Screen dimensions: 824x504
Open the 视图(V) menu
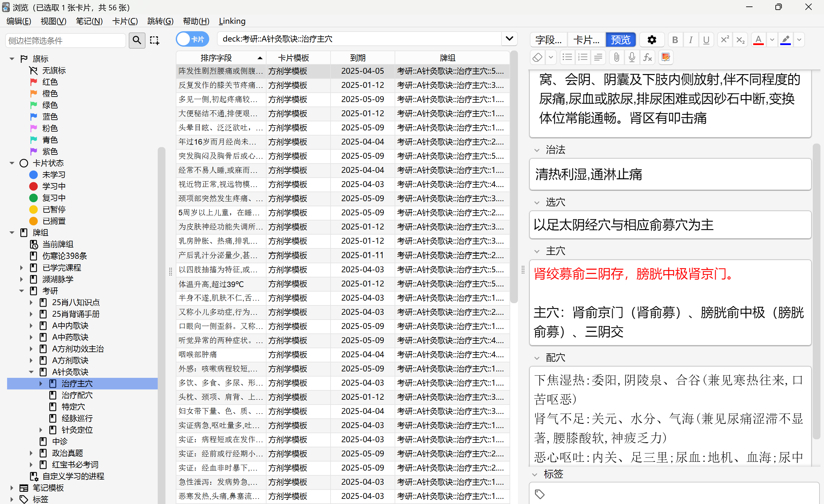click(x=53, y=21)
